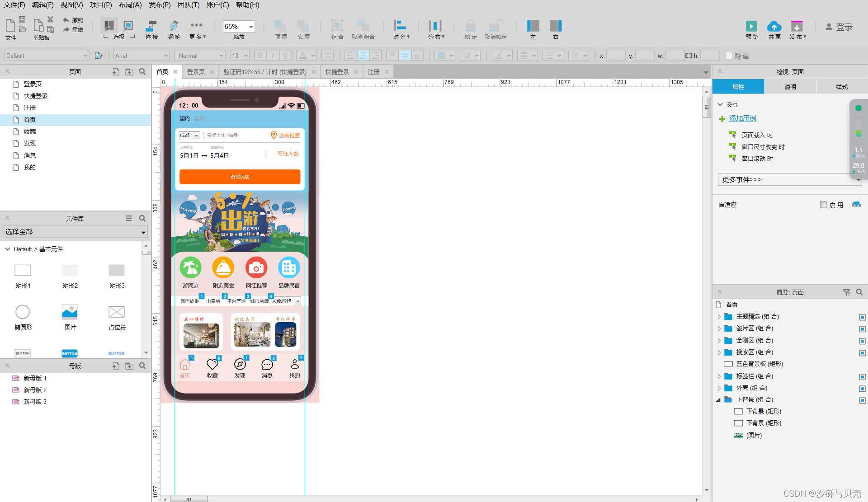Screen dimensions: 868x502
Task: Click add page icon in 页面 panel
Action: [116, 72]
